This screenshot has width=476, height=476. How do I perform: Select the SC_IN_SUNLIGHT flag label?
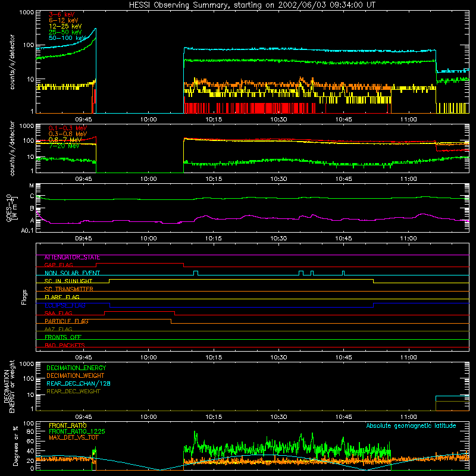pos(68,281)
